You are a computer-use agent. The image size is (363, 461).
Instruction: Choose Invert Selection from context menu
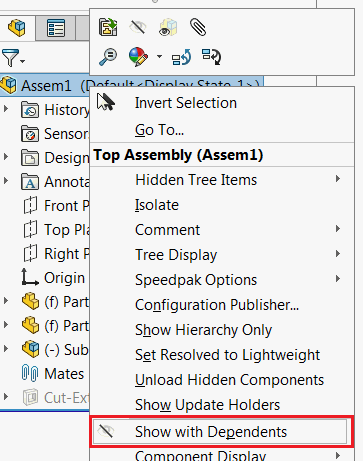point(222,103)
